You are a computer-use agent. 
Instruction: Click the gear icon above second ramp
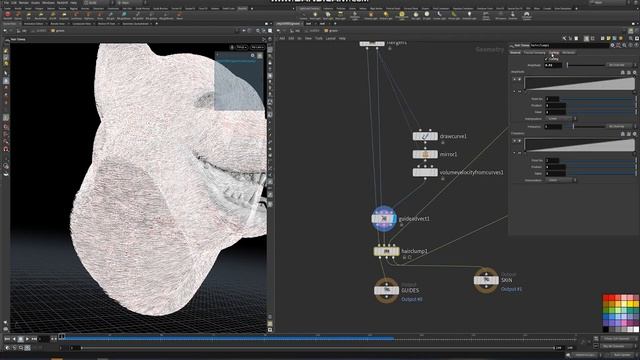click(x=634, y=134)
